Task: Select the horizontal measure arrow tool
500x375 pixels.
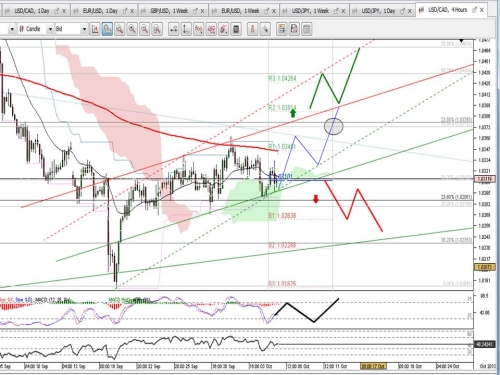Action: (174, 29)
